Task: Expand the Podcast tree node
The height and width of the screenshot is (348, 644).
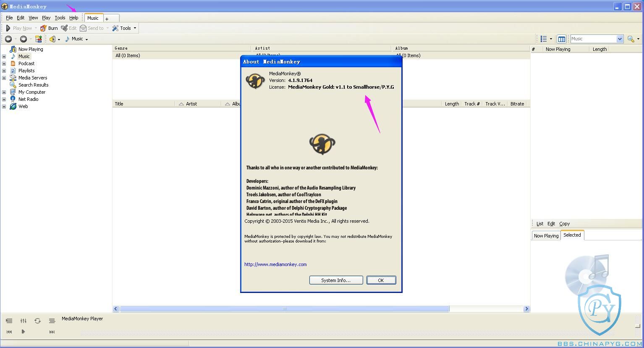Action: click(4, 63)
